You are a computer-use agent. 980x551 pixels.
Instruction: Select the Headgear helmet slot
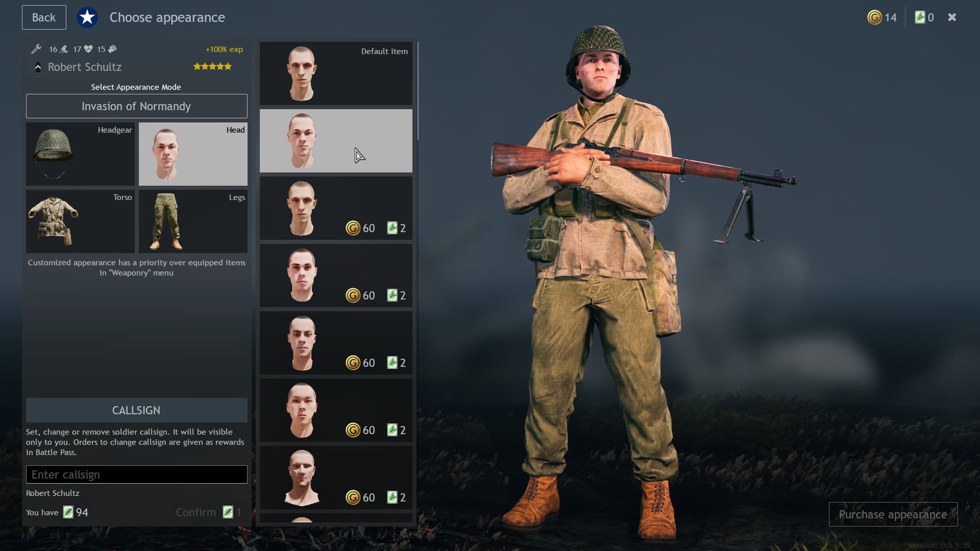(x=80, y=154)
